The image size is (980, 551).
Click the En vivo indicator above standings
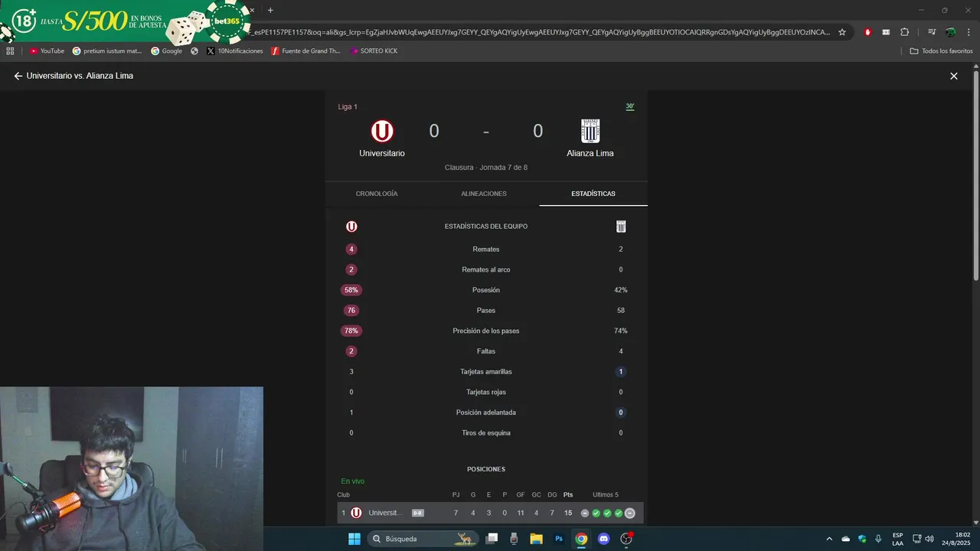pyautogui.click(x=353, y=481)
